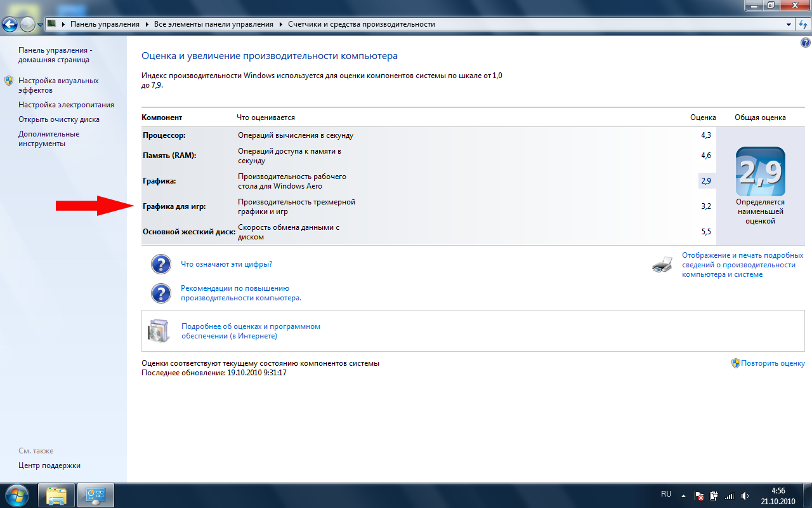Click the processor score 4,3
The image size is (812, 508).
pyautogui.click(x=706, y=135)
